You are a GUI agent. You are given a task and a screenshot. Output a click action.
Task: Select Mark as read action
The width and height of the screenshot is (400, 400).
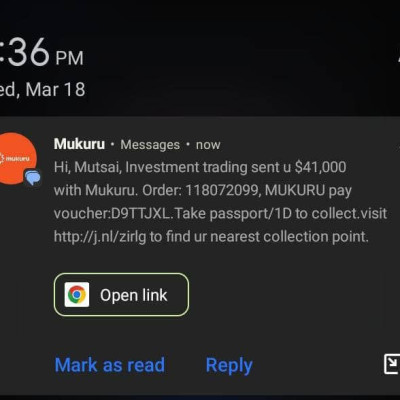pos(110,365)
